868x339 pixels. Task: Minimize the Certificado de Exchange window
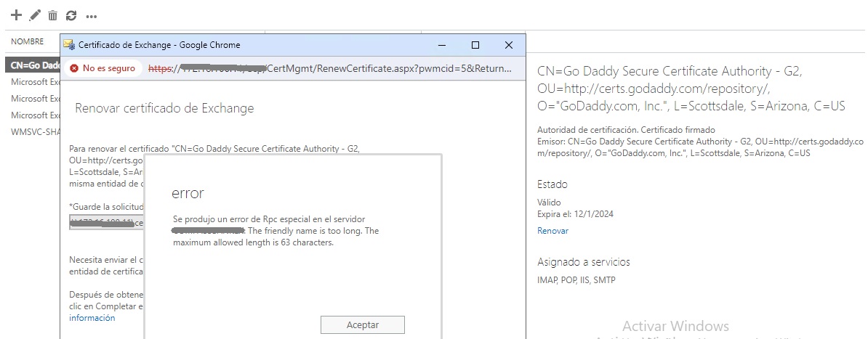click(442, 45)
